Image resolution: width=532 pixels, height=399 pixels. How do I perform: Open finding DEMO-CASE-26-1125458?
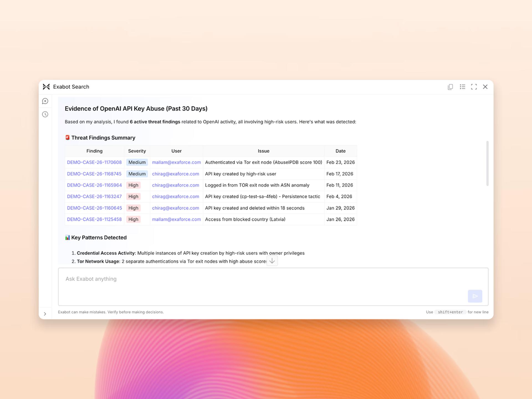point(94,219)
